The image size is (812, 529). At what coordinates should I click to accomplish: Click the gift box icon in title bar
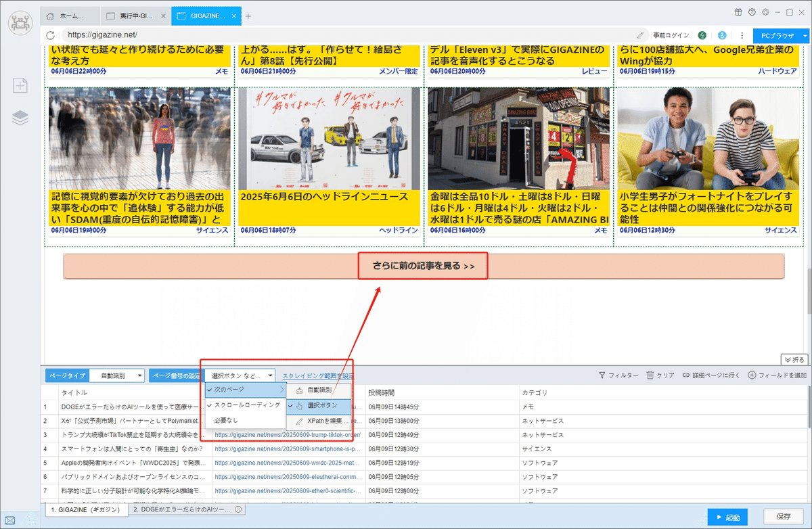(x=738, y=12)
